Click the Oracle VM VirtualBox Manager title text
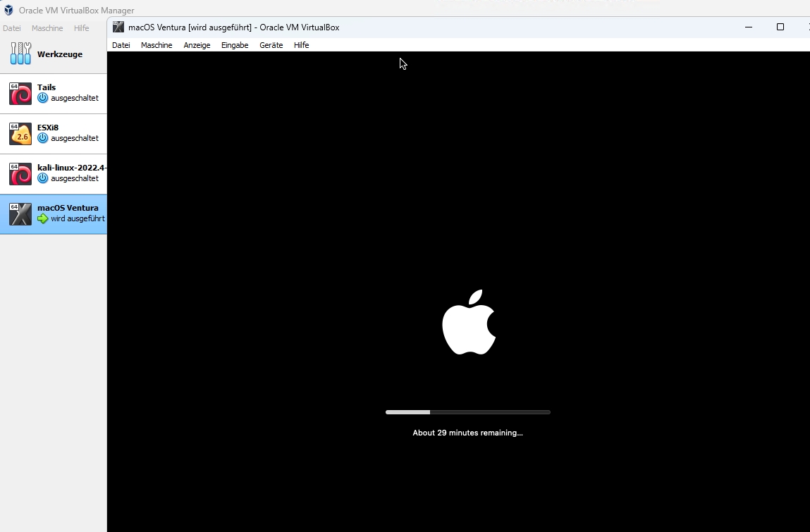 pyautogui.click(x=76, y=11)
